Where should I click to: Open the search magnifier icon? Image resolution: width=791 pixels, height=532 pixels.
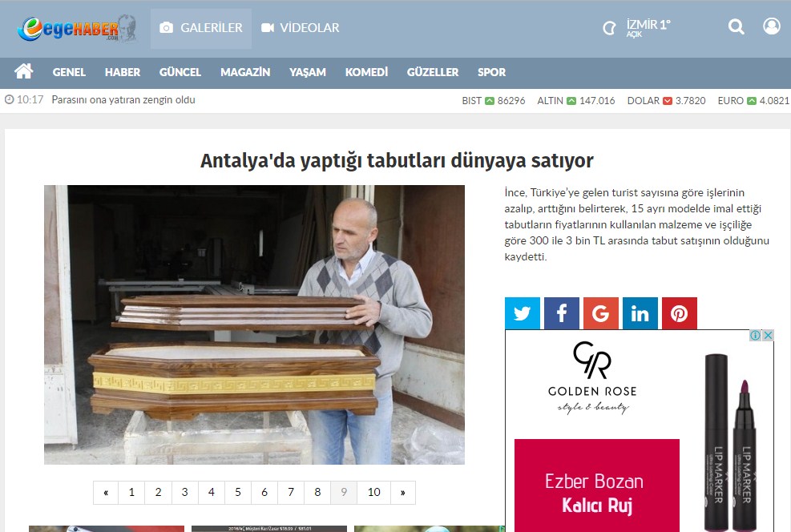[736, 26]
